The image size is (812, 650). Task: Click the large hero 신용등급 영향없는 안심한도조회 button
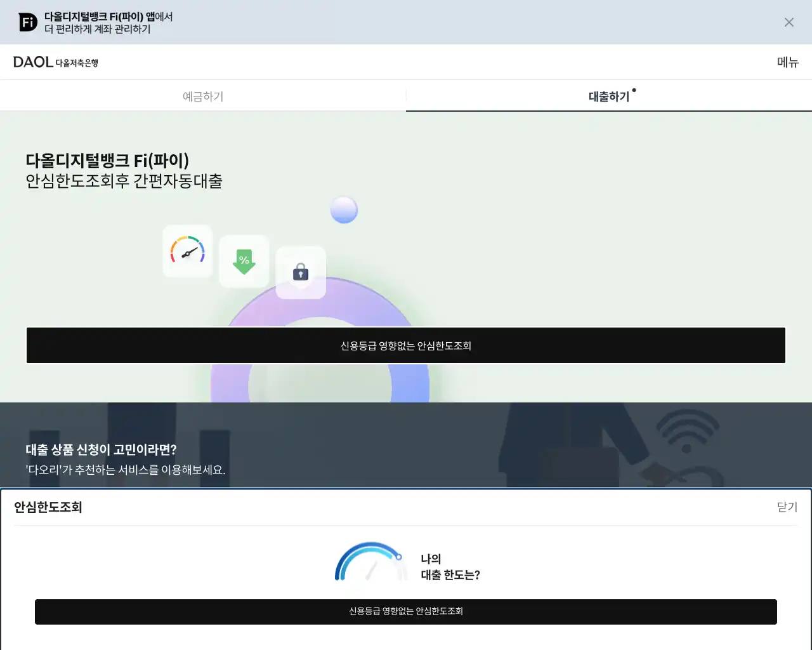[406, 345]
